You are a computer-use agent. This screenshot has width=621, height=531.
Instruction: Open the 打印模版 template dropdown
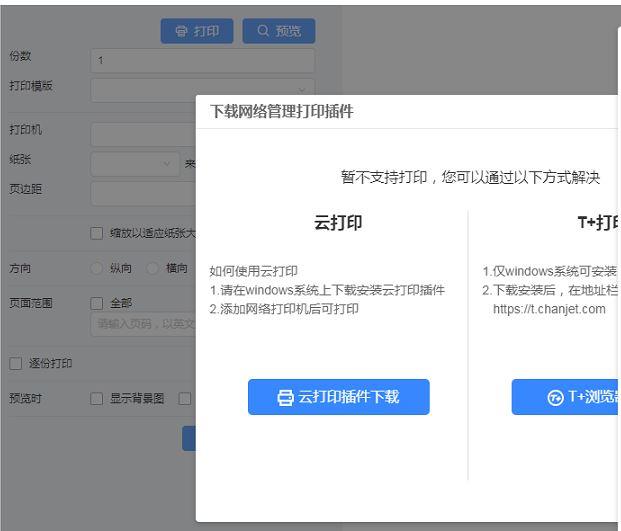point(203,90)
